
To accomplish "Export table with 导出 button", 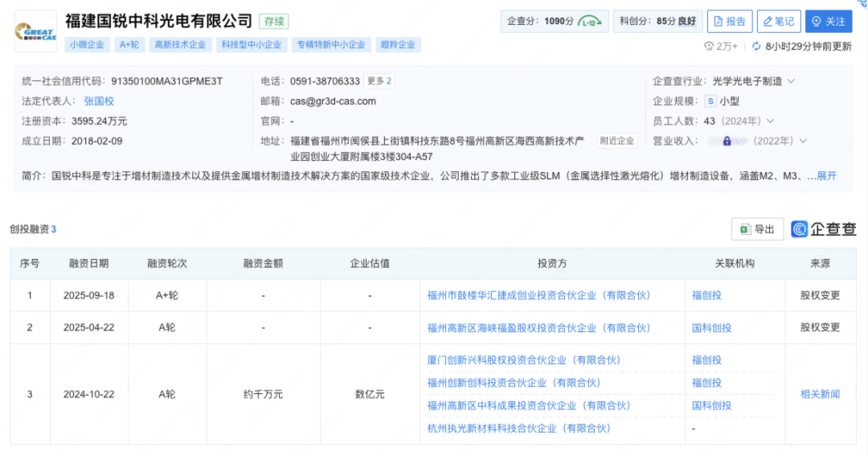I will pos(757,229).
